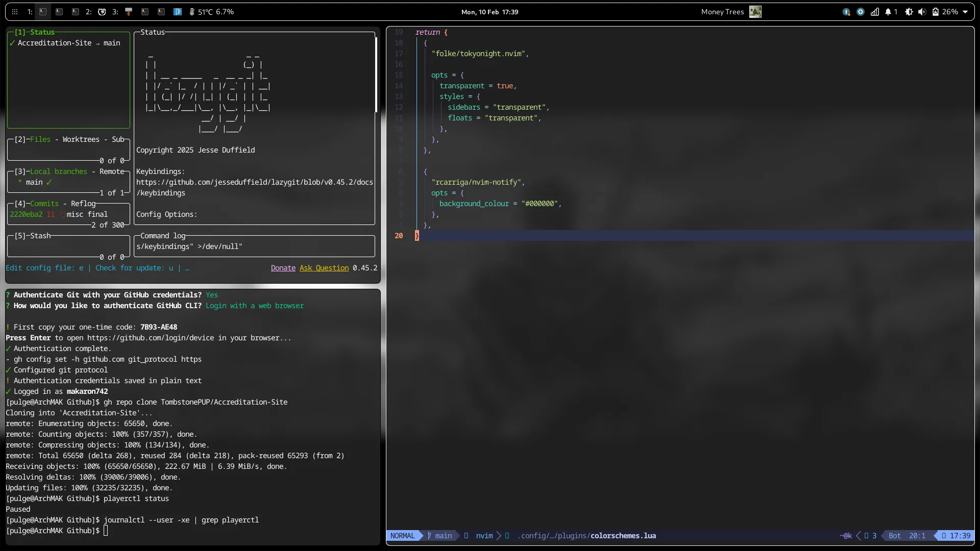Screen dimensions: 980x551
Task: Click the Donate link in lazygit
Action: pos(283,268)
